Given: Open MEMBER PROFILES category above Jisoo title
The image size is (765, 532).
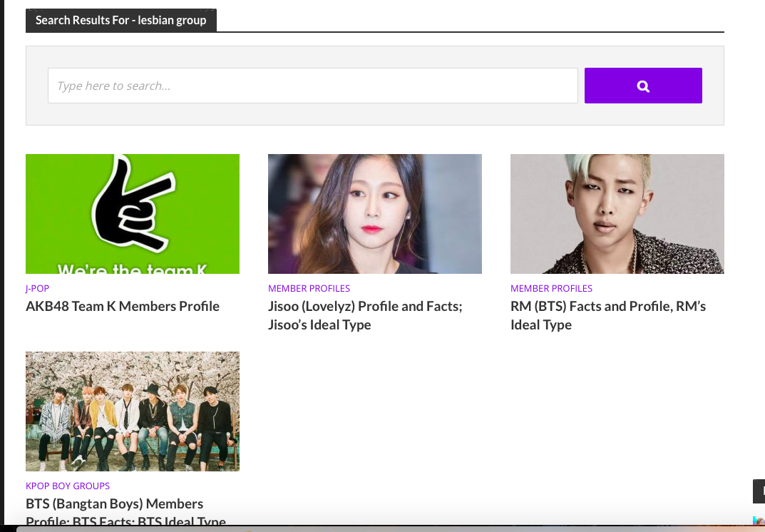Looking at the screenshot, I should (309, 288).
